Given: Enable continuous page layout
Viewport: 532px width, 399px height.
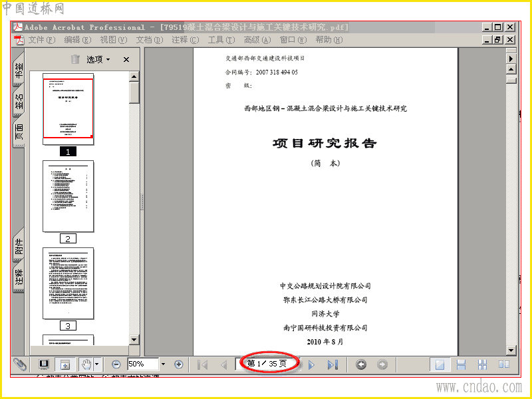Looking at the screenshot, I should tap(461, 364).
